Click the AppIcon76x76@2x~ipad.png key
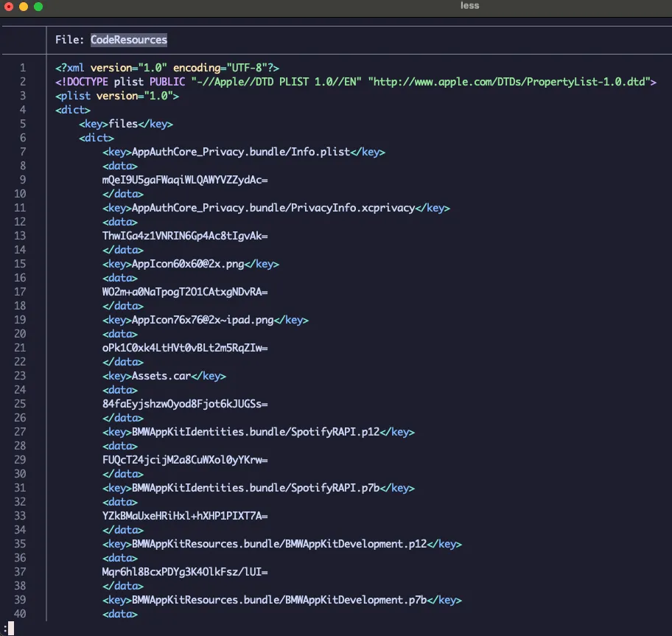 click(206, 320)
